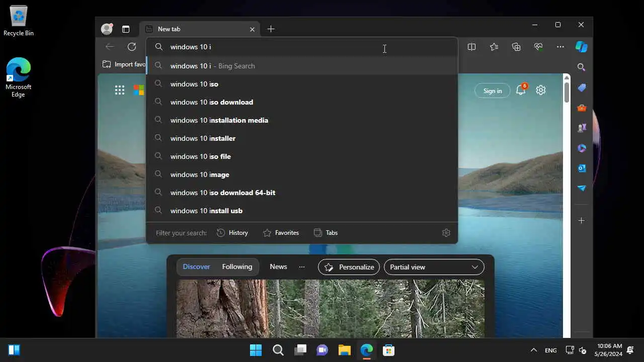Click Personalize button
Viewport: 644px width, 362px height.
pyautogui.click(x=349, y=267)
